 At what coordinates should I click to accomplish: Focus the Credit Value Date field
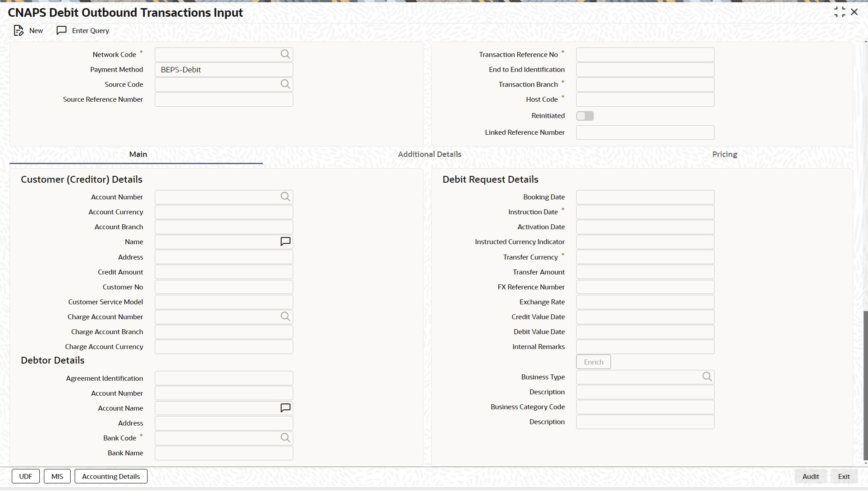(645, 317)
